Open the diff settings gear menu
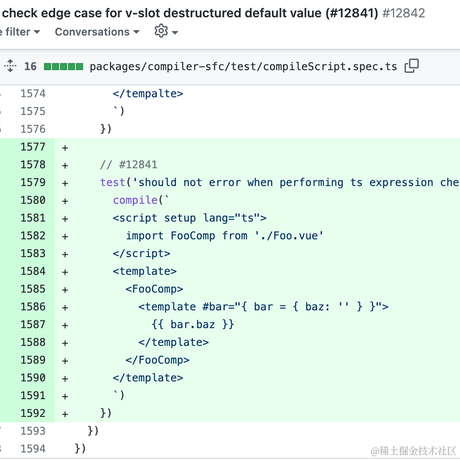 click(x=166, y=31)
